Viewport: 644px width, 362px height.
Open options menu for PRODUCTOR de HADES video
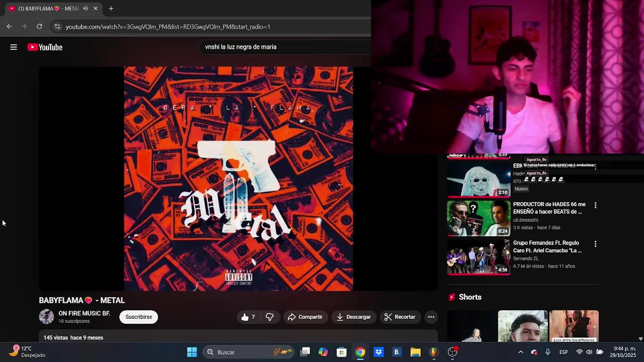pos(595,205)
